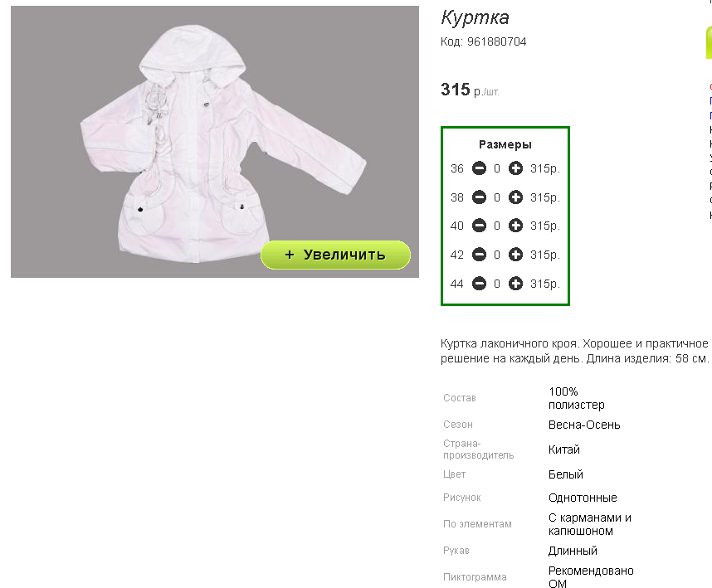
Task: Decrease quantity for size 36
Action: [479, 168]
